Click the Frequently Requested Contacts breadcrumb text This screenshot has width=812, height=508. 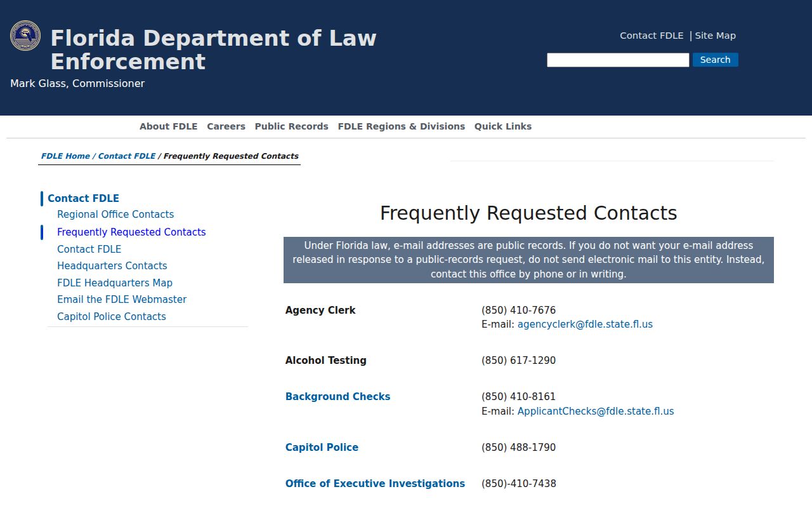coord(231,156)
